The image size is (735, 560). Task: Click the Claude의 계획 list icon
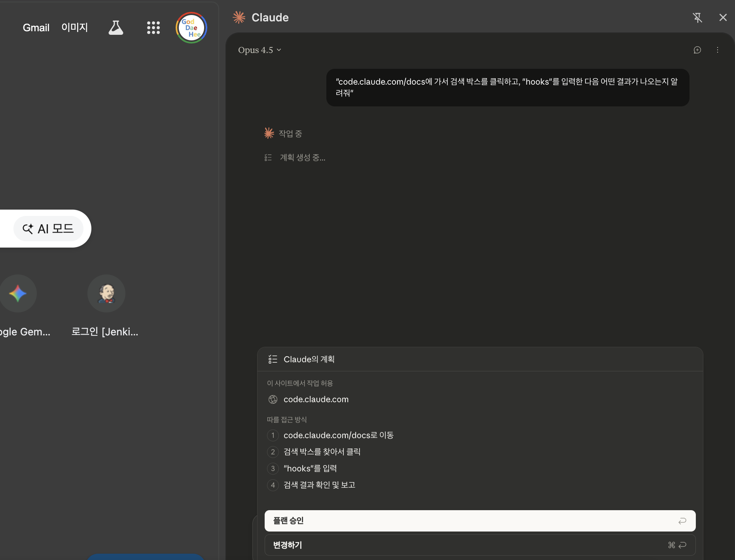pos(273,359)
